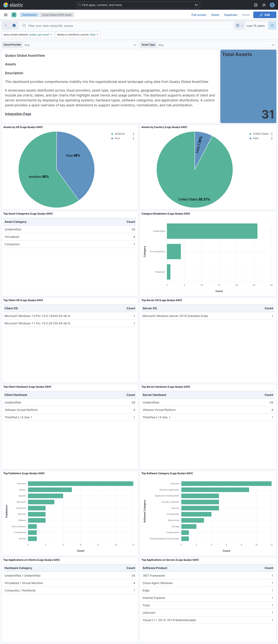Open the user avatar menu
The image size is (278, 644).
(272, 5)
